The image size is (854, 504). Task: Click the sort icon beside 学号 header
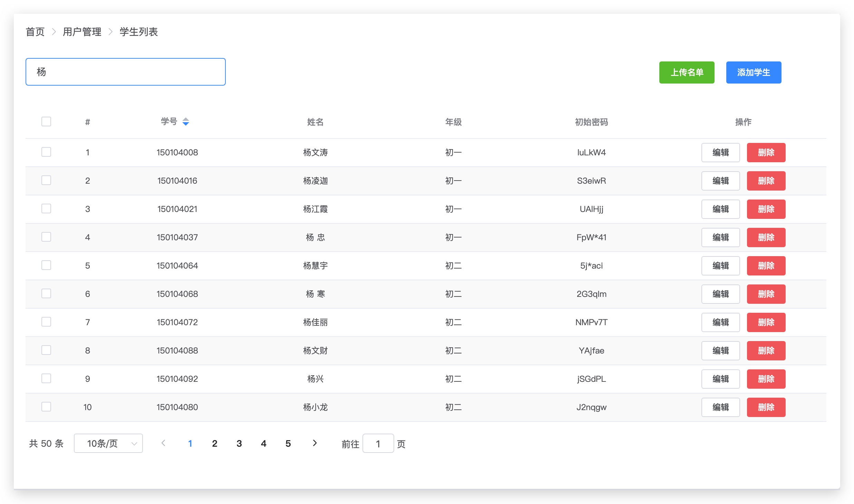(x=186, y=122)
